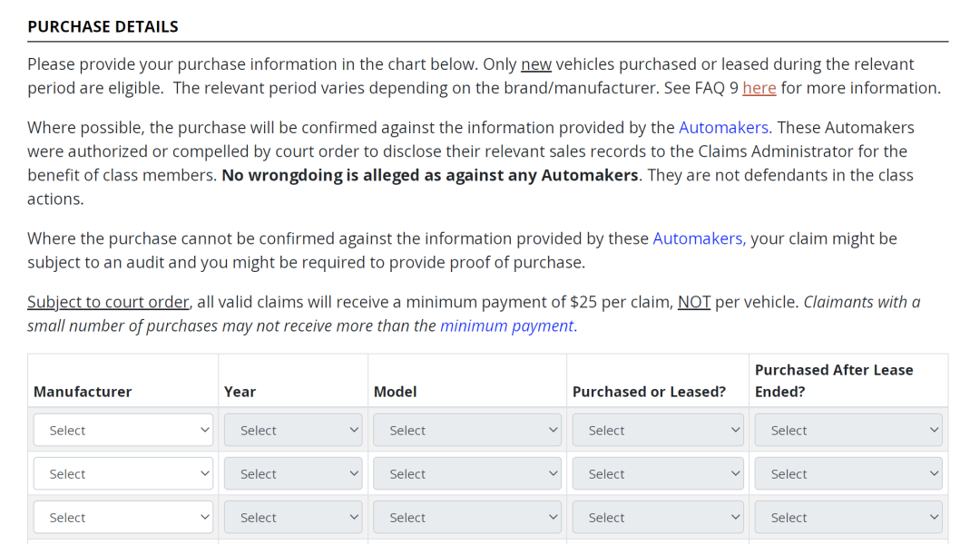Choose third row Purchased or Leased dropdown
Image resolution: width=980 pixels, height=544 pixels.
(x=658, y=517)
